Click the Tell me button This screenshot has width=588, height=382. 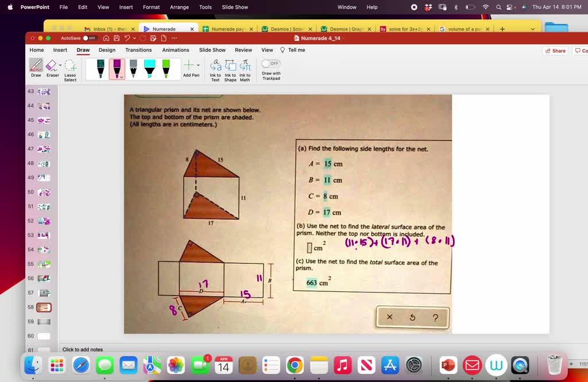tap(293, 50)
